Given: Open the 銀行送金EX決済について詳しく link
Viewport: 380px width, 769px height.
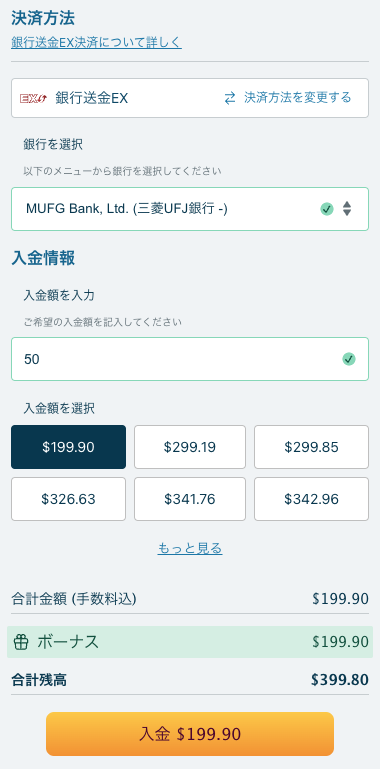Looking at the screenshot, I should click(97, 43).
